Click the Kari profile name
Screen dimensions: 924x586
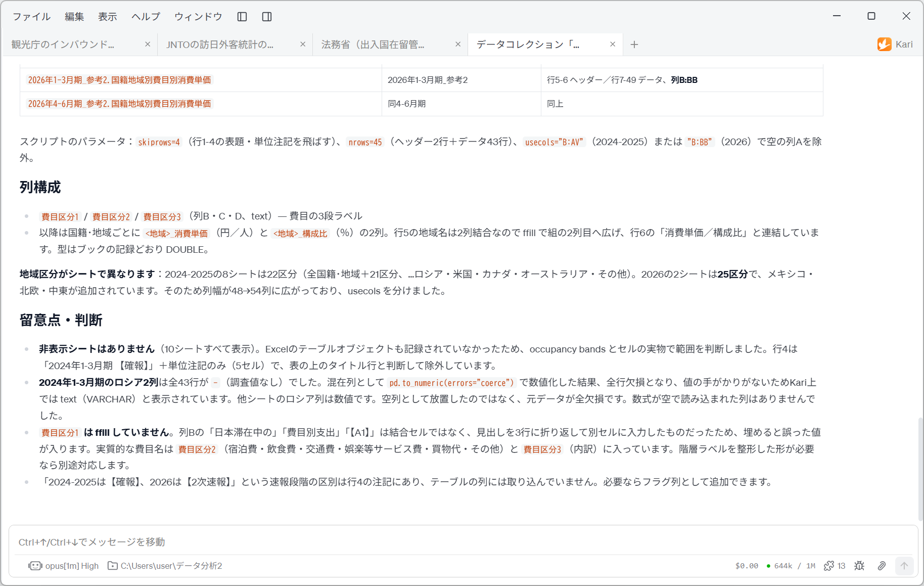[904, 44]
